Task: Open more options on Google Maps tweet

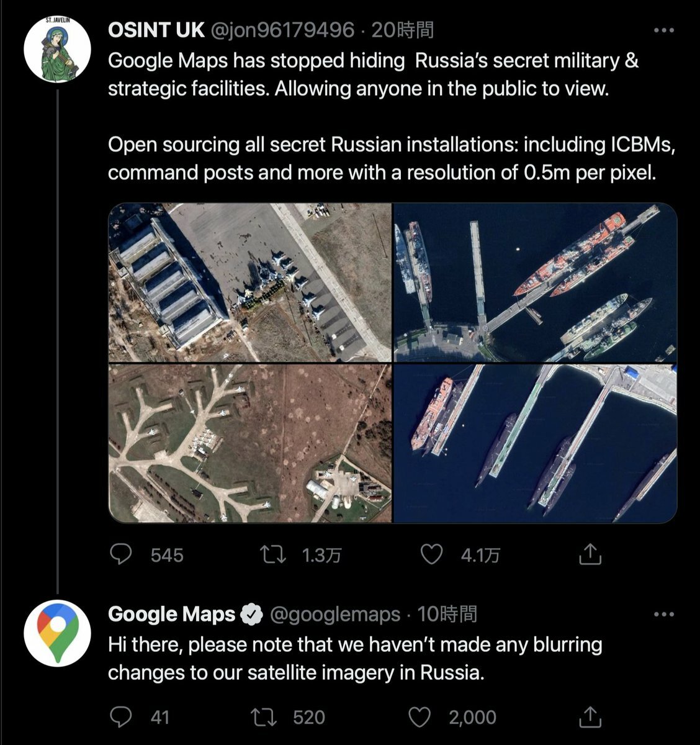Action: (x=664, y=615)
